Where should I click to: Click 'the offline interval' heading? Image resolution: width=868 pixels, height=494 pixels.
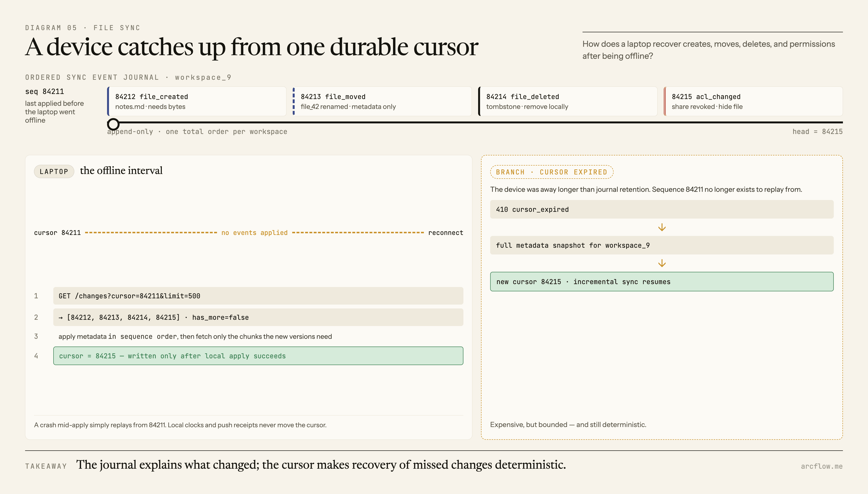coord(121,170)
